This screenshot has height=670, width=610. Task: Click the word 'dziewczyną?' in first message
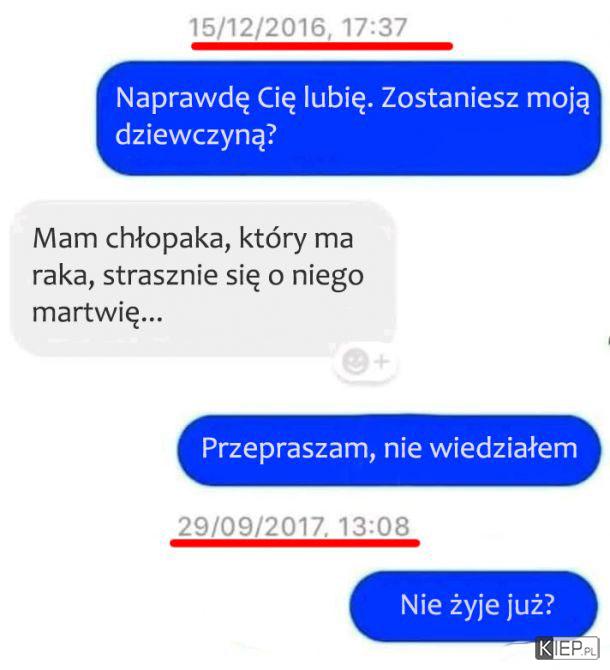[x=195, y=136]
